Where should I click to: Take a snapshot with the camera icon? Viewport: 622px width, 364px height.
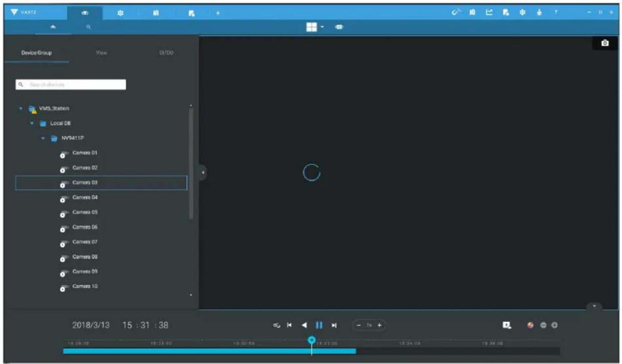tap(605, 43)
